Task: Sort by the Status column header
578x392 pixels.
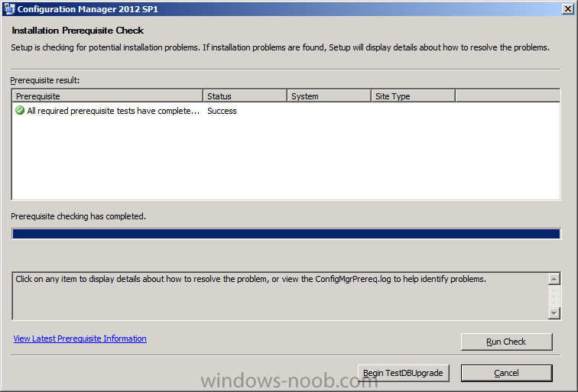Action: pos(245,96)
